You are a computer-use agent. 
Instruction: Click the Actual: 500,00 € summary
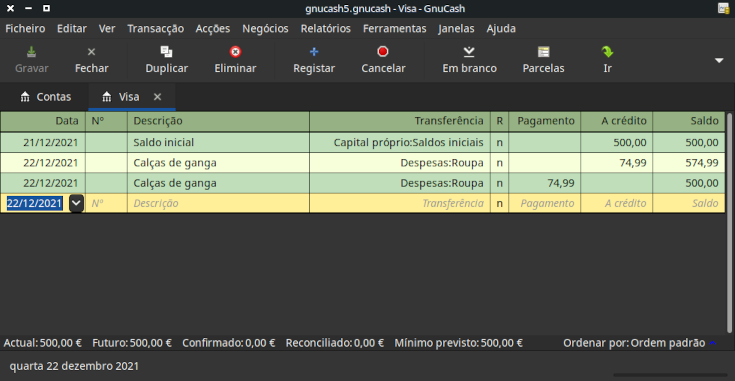click(43, 343)
